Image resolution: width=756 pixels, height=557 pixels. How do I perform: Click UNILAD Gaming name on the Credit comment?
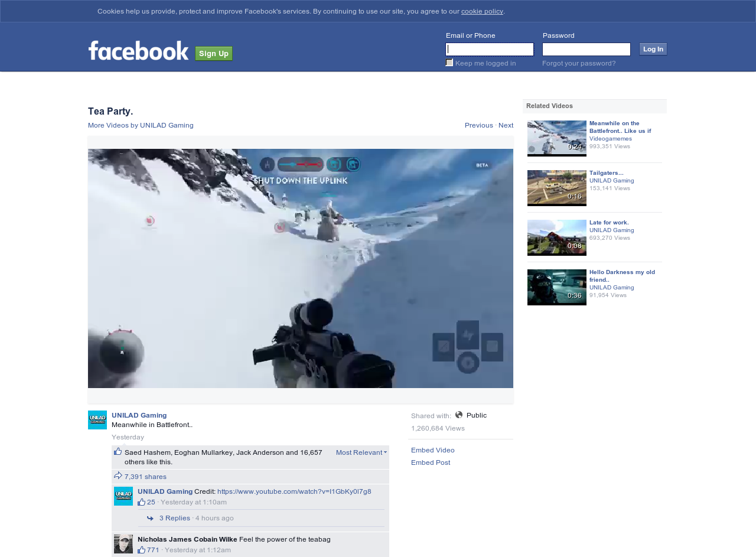click(x=165, y=491)
